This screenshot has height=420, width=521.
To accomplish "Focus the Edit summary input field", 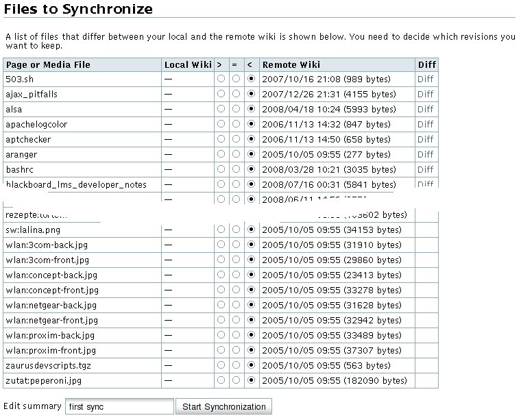I will [119, 406].
